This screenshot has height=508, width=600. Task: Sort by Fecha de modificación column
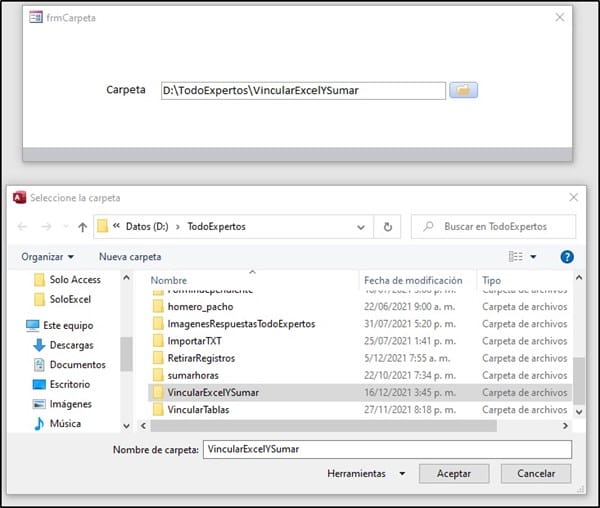[413, 281]
